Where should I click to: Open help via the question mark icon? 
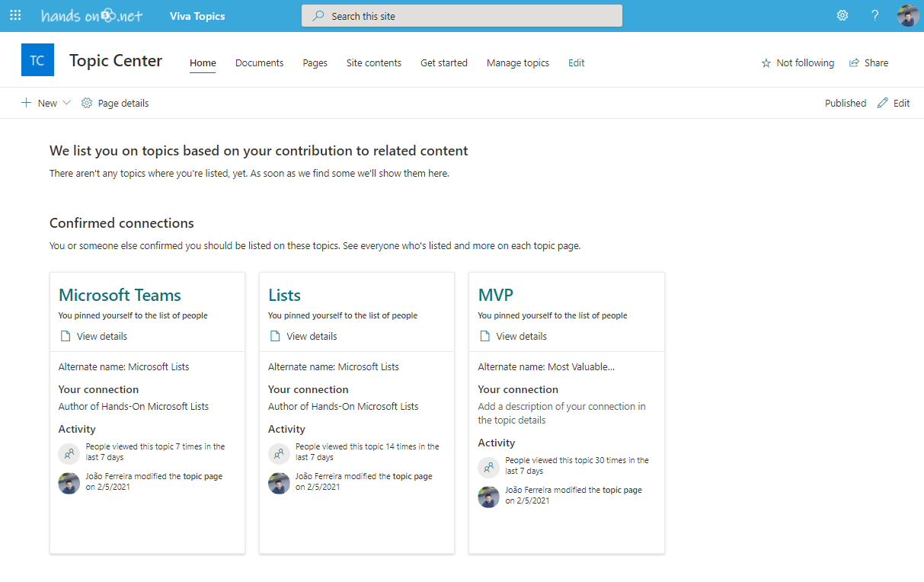point(874,15)
